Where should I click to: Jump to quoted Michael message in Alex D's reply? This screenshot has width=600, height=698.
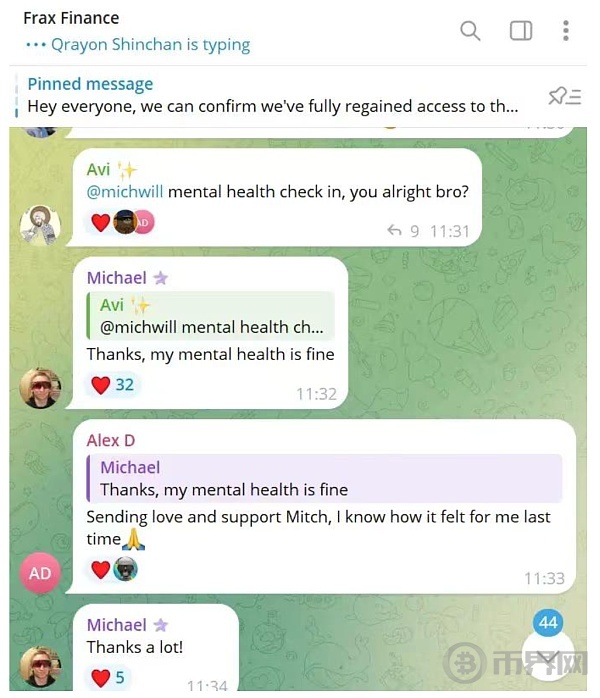point(324,478)
